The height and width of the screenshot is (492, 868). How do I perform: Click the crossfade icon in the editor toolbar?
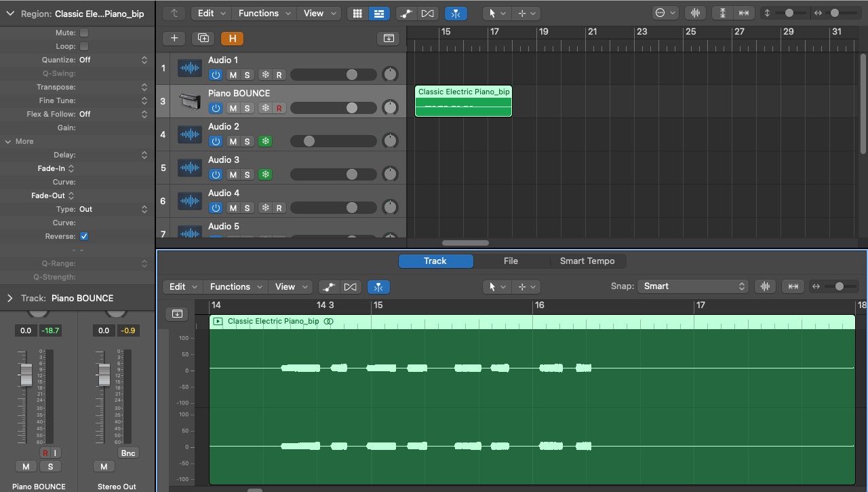(x=351, y=286)
